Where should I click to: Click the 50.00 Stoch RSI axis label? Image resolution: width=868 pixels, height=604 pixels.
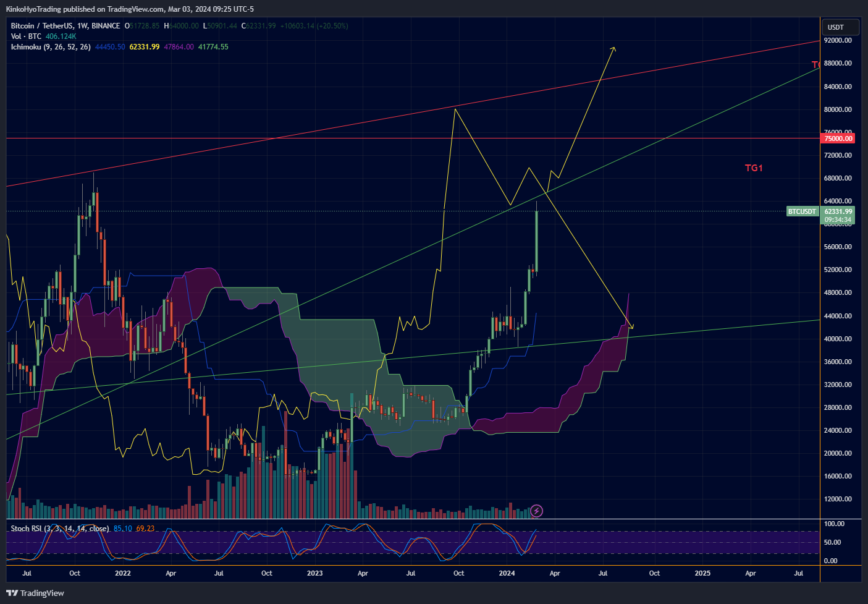pyautogui.click(x=833, y=542)
